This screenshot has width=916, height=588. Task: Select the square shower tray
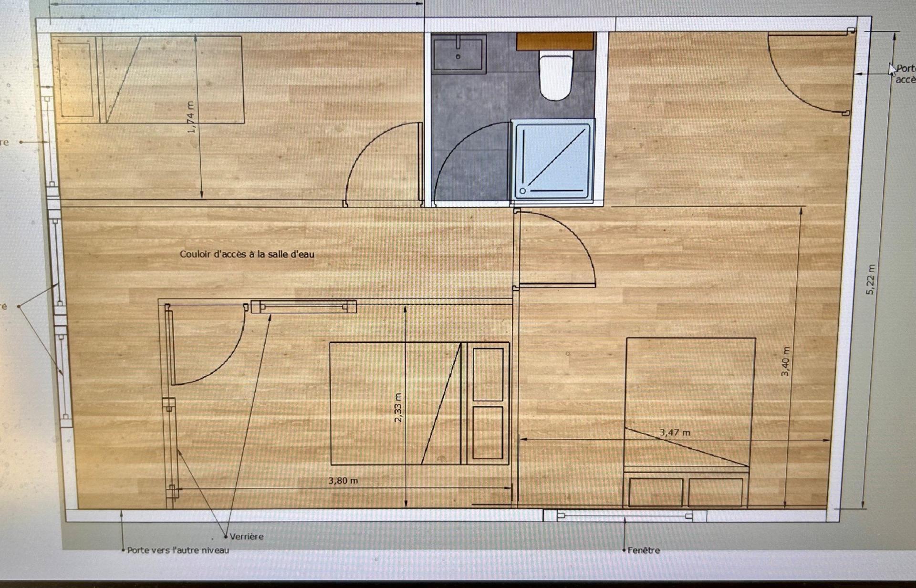[553, 161]
